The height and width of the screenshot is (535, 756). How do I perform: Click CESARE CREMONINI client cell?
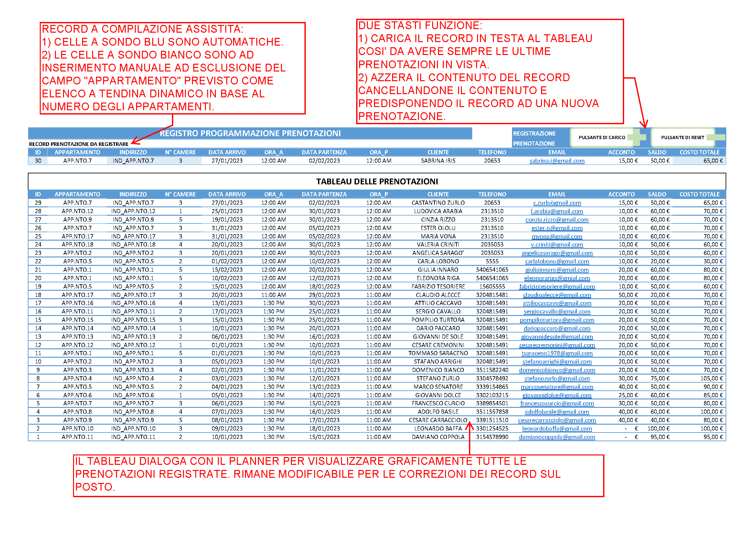(438, 345)
